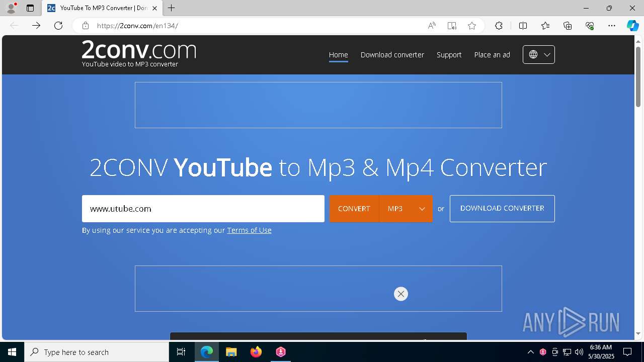Close the YouTube To MP3 Converter tab
644x362 pixels.
tap(155, 8)
